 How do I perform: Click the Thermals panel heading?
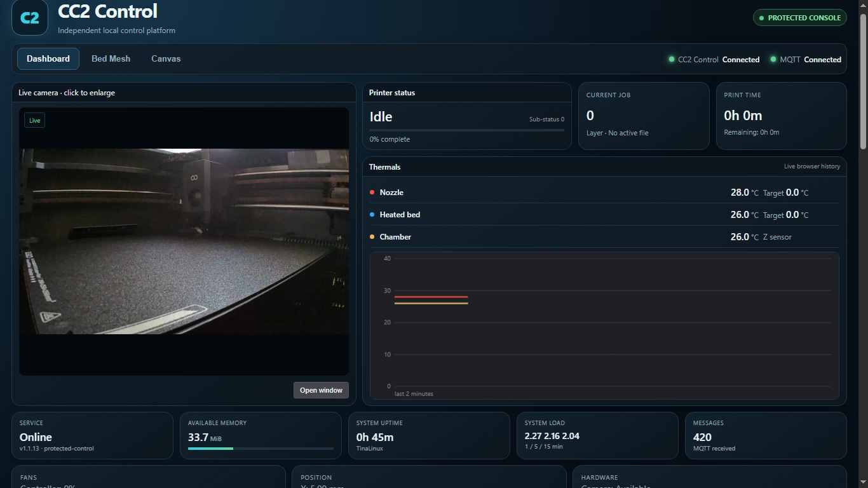(385, 167)
